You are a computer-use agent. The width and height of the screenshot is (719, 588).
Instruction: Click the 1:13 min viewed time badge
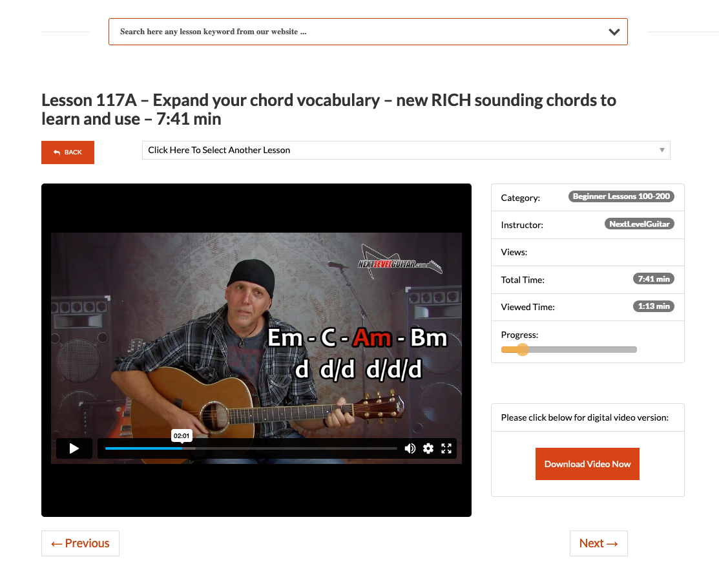[653, 306]
